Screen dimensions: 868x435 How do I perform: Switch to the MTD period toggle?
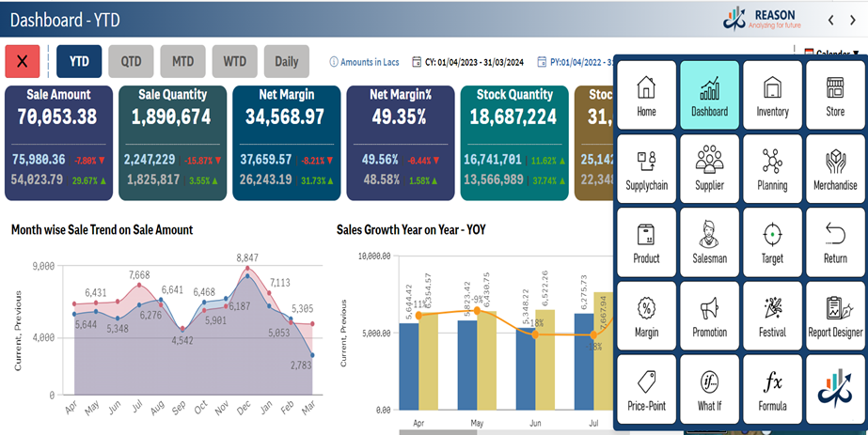(x=182, y=61)
